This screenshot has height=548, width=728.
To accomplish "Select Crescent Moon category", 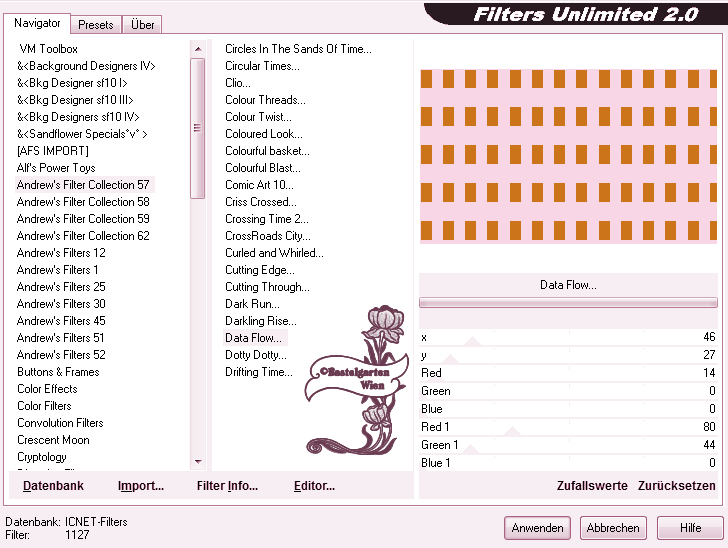I will click(x=53, y=440).
